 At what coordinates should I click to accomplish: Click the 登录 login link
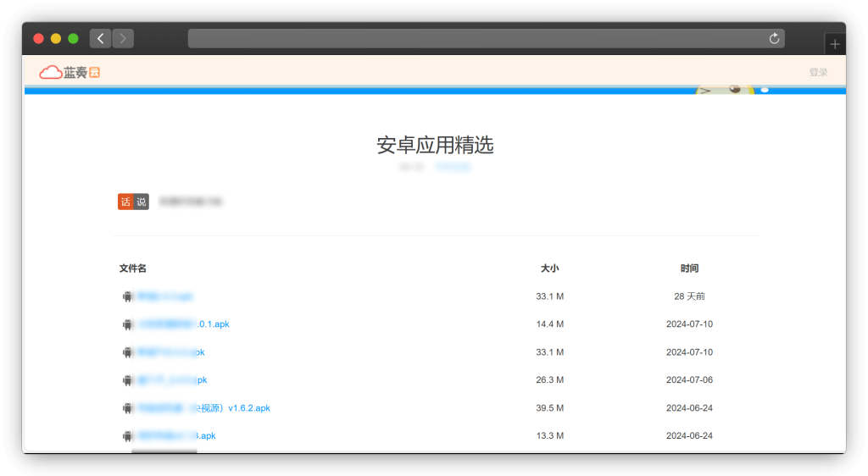[818, 73]
